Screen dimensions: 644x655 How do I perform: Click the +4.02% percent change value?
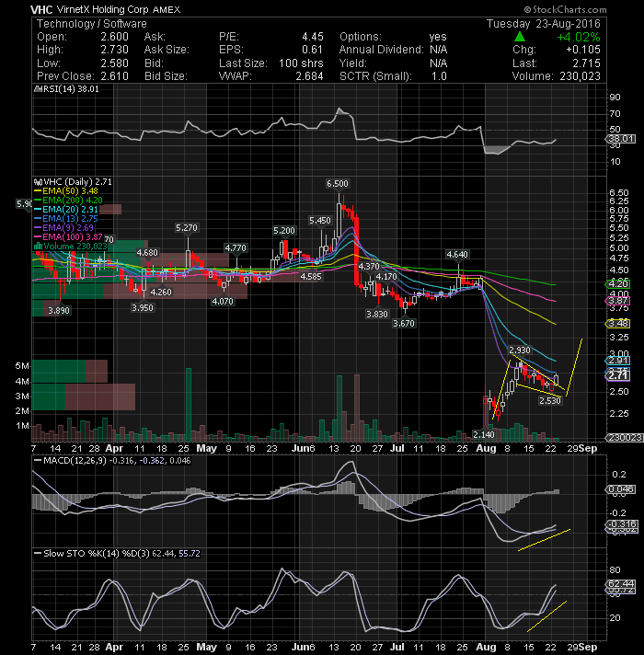(x=579, y=37)
